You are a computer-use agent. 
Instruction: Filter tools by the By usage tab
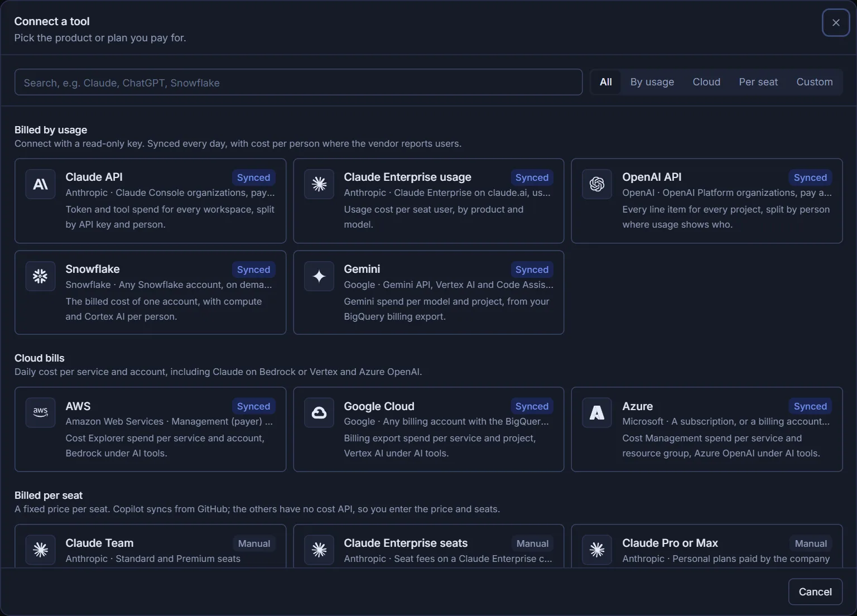click(x=652, y=82)
